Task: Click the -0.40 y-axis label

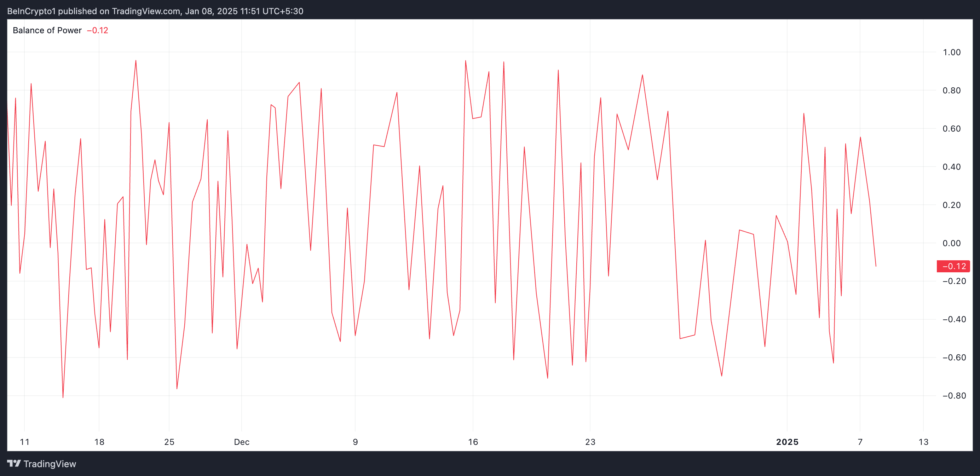Action: (954, 319)
